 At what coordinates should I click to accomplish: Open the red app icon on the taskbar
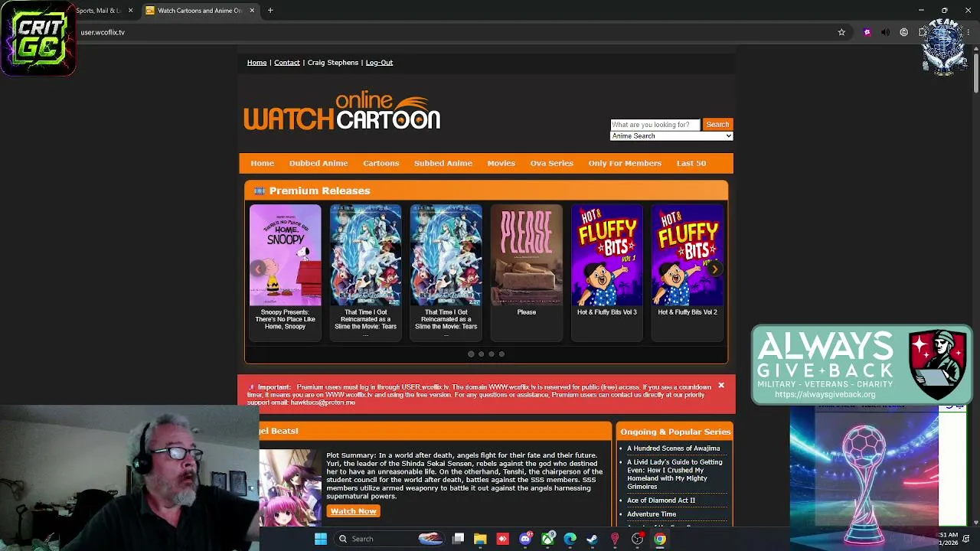pyautogui.click(x=502, y=539)
